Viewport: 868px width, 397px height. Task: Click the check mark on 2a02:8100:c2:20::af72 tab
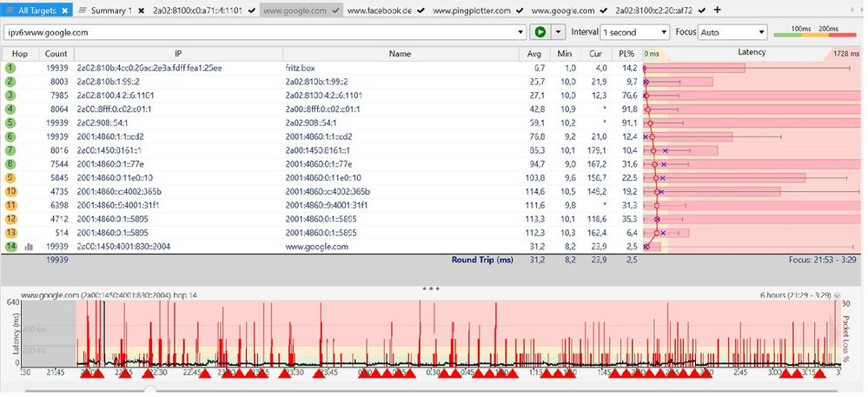point(702,10)
